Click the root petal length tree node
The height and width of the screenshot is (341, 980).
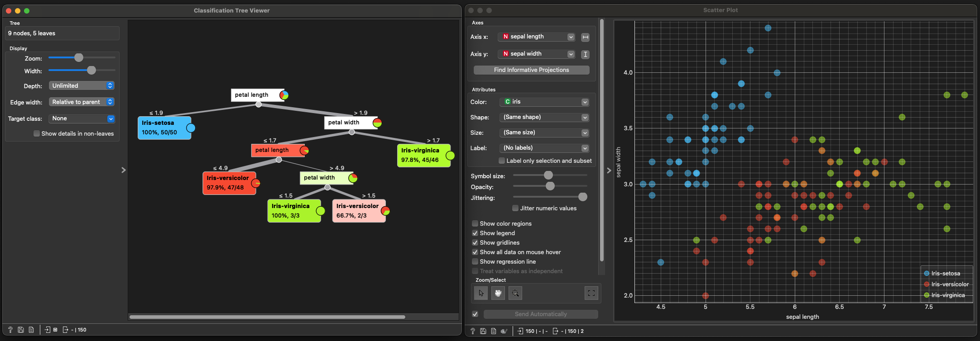[257, 95]
